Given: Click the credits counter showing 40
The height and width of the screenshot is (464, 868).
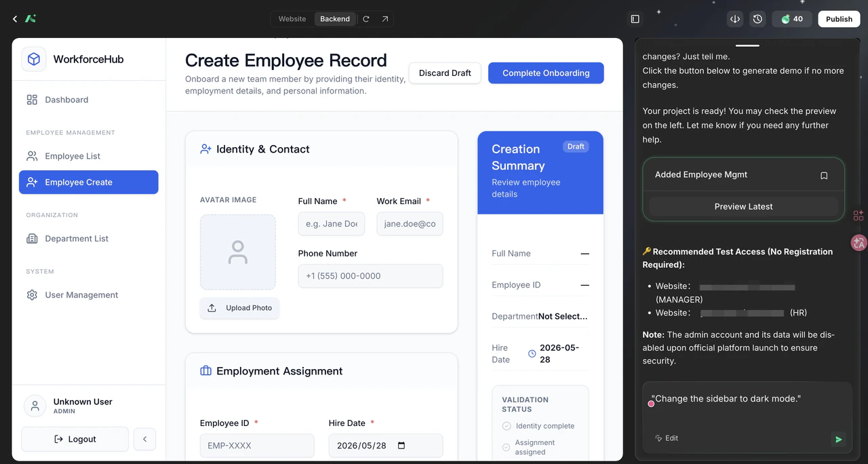Looking at the screenshot, I should coord(791,19).
